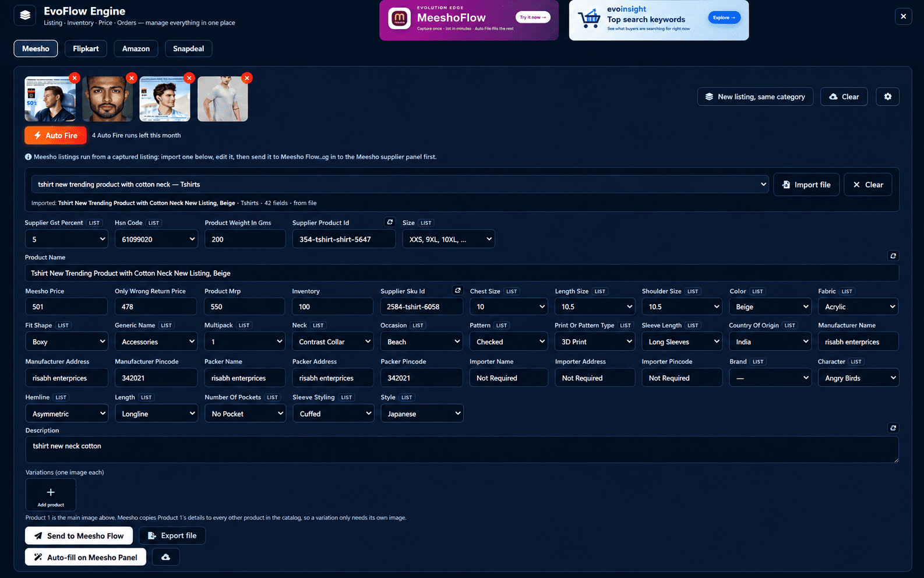Image resolution: width=924 pixels, height=578 pixels.
Task: Click Try it now on MeeshoFlow banner
Action: [532, 17]
